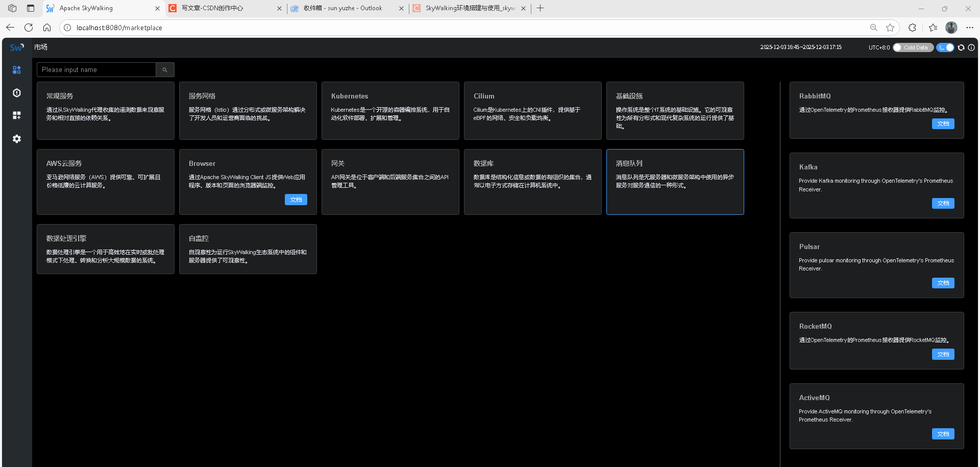Image resolution: width=980 pixels, height=467 pixels.
Task: Select the 常规服务 card
Action: [106, 111]
